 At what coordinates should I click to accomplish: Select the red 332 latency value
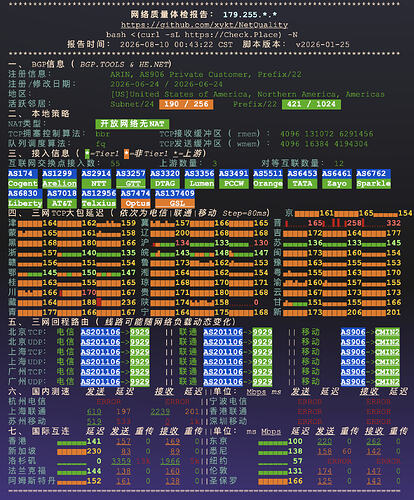[393, 223]
